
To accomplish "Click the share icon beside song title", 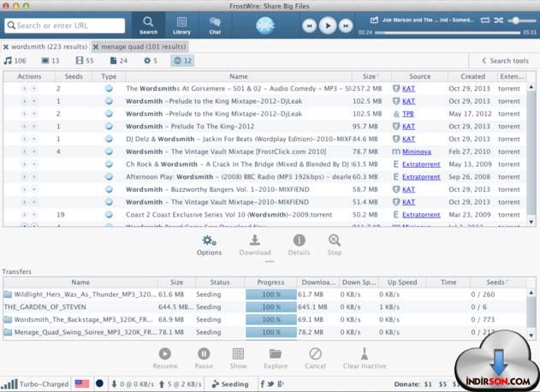I will [x=374, y=20].
